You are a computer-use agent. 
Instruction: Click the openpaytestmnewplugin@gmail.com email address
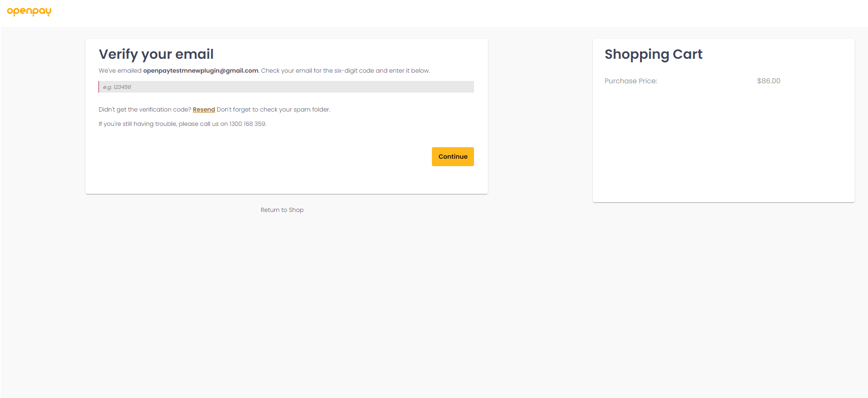[200, 71]
